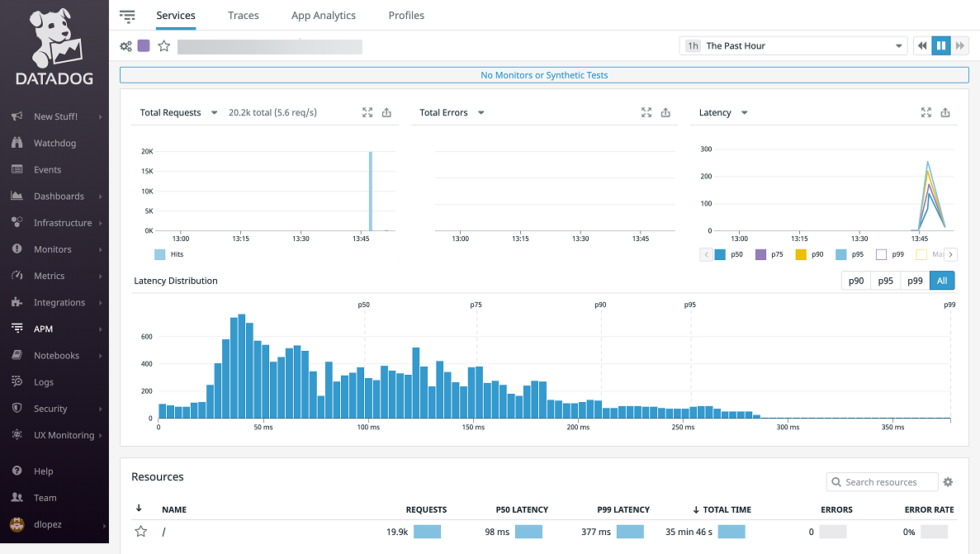Expand the Latency graph to fullscreen

click(x=926, y=112)
